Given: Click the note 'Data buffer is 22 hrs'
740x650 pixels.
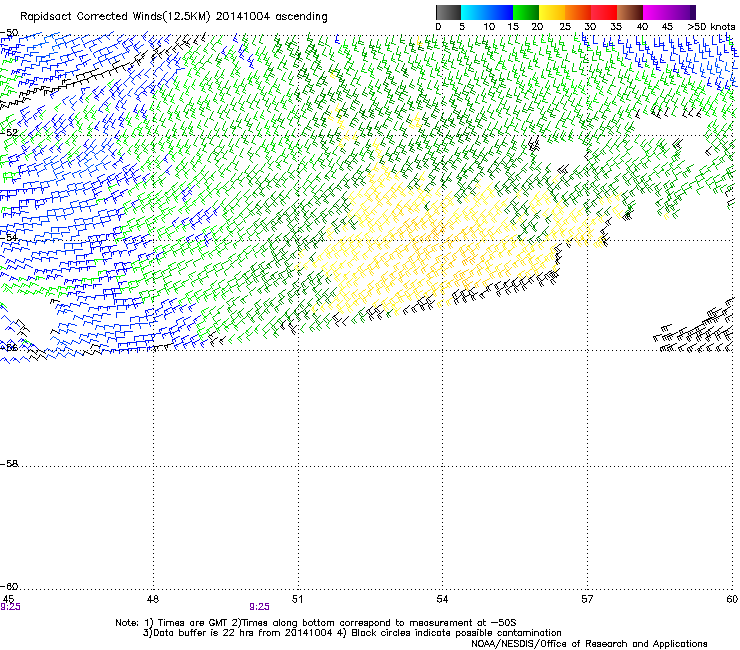Looking at the screenshot, I should point(203,633).
